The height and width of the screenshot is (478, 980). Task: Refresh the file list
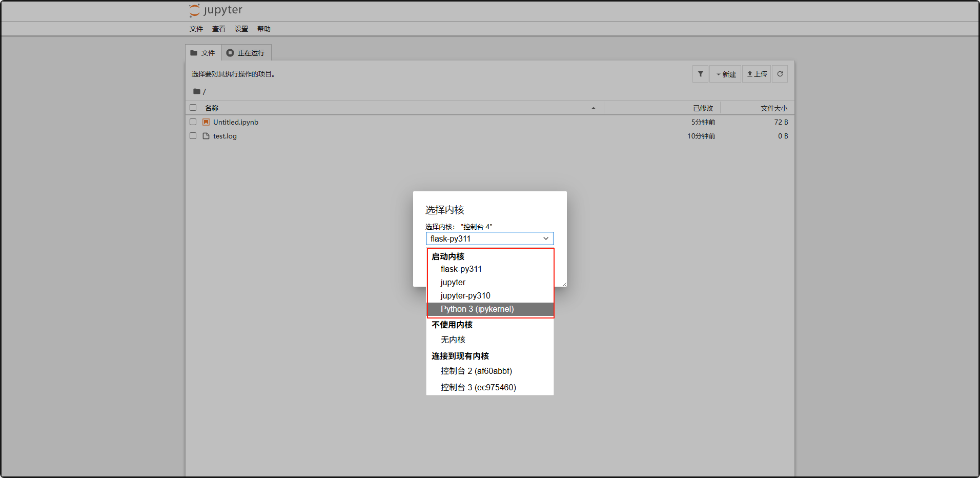coord(780,74)
